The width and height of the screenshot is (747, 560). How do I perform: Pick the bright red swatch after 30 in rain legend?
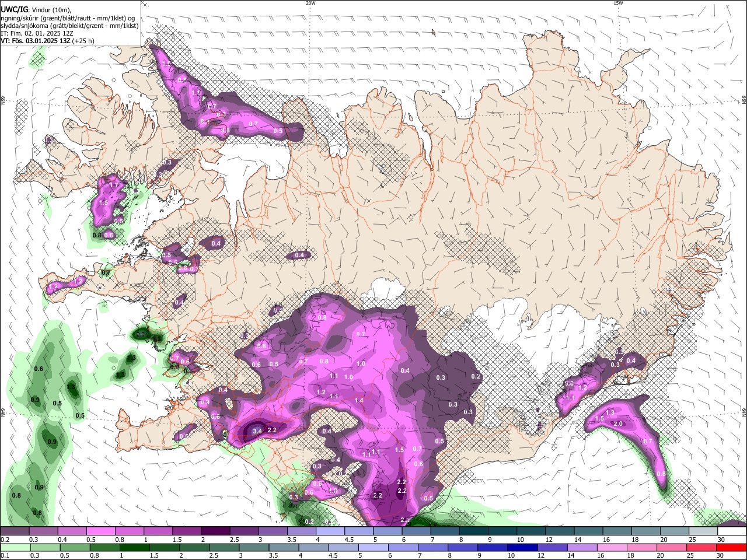click(x=732, y=547)
